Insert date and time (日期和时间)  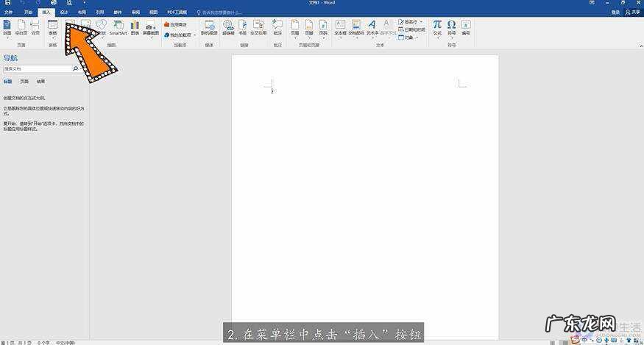411,29
